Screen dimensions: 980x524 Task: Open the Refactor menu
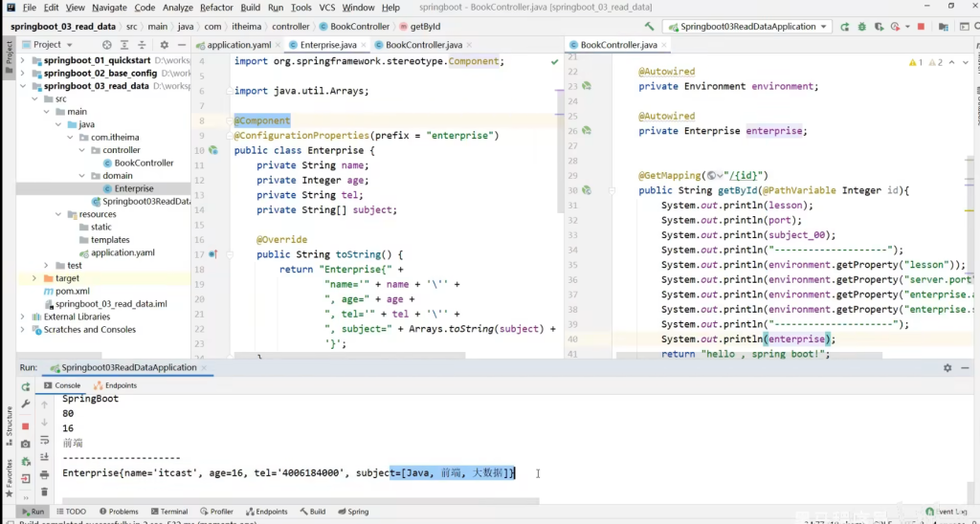coord(216,8)
